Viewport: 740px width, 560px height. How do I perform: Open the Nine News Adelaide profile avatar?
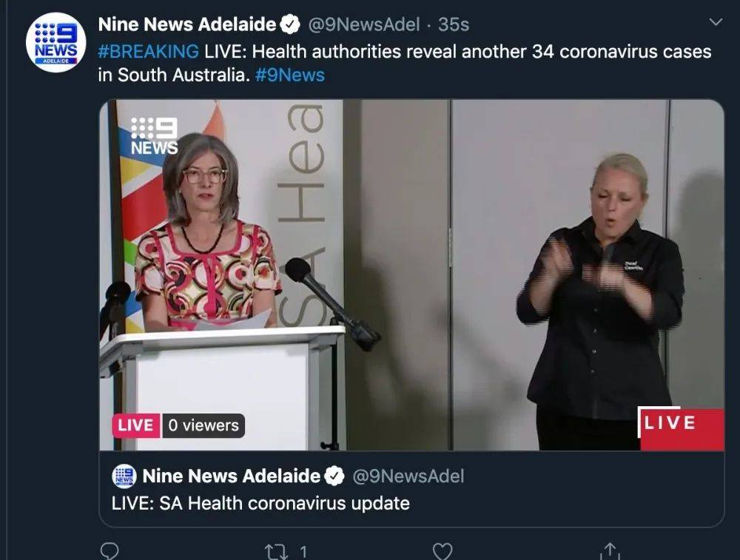tap(55, 42)
